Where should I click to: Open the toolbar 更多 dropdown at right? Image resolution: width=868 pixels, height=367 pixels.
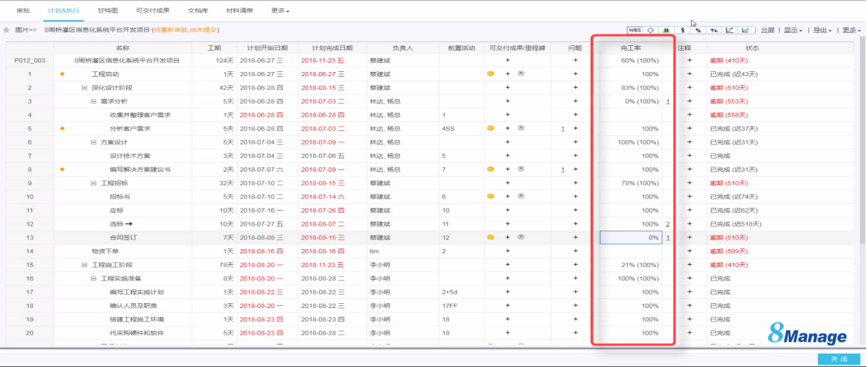852,30
